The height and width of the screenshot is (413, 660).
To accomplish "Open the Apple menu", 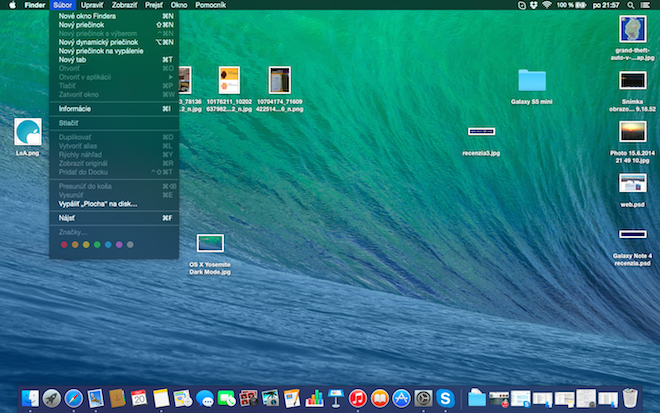I will (x=10, y=5).
